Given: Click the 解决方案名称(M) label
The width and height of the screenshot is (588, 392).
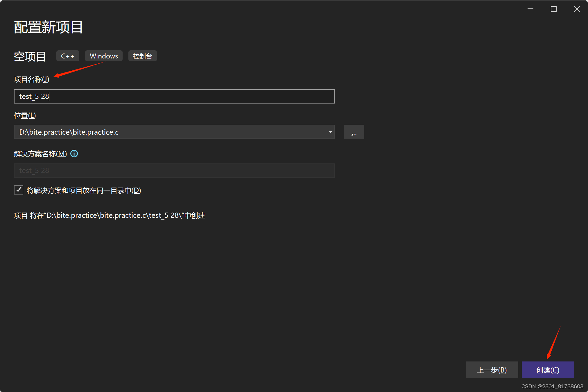Looking at the screenshot, I should [40, 154].
